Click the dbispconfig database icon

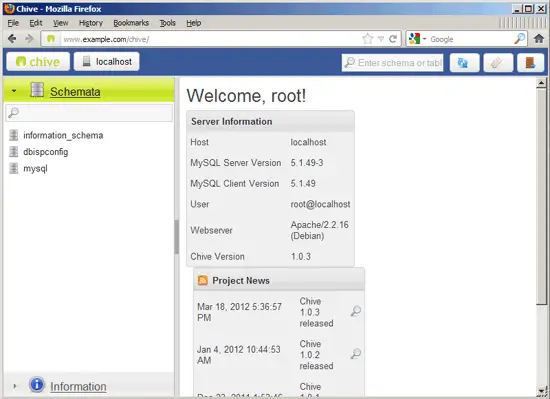click(x=14, y=152)
